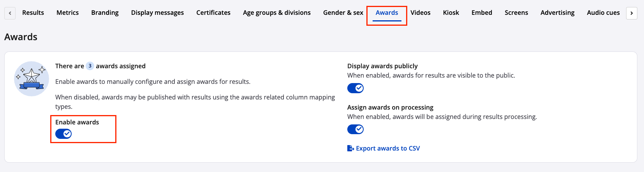The height and width of the screenshot is (172, 644).
Task: Select the Display messages tab
Action: pos(157,12)
